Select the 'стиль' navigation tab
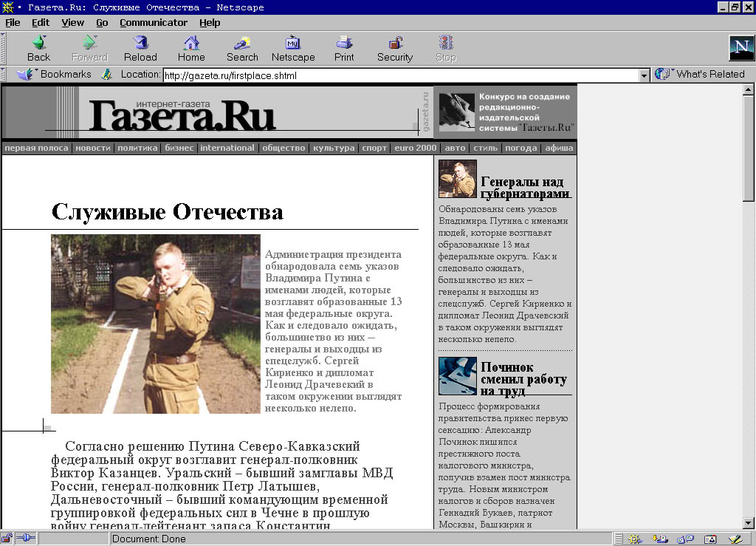The width and height of the screenshot is (756, 546). point(485,148)
